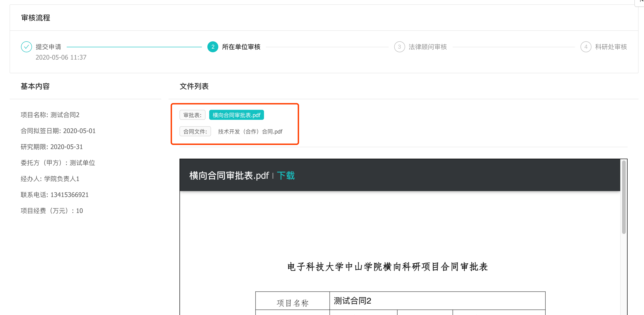
Task: Click the 所在单位审核 step label
Action: click(241, 47)
